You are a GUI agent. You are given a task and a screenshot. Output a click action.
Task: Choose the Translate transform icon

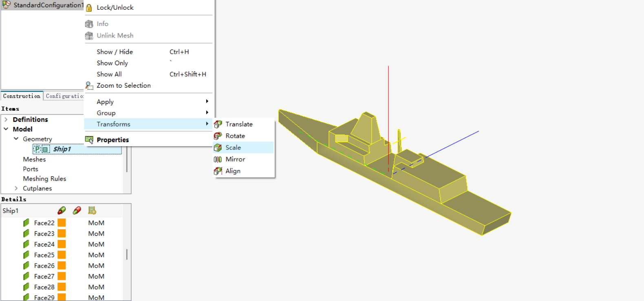point(218,124)
